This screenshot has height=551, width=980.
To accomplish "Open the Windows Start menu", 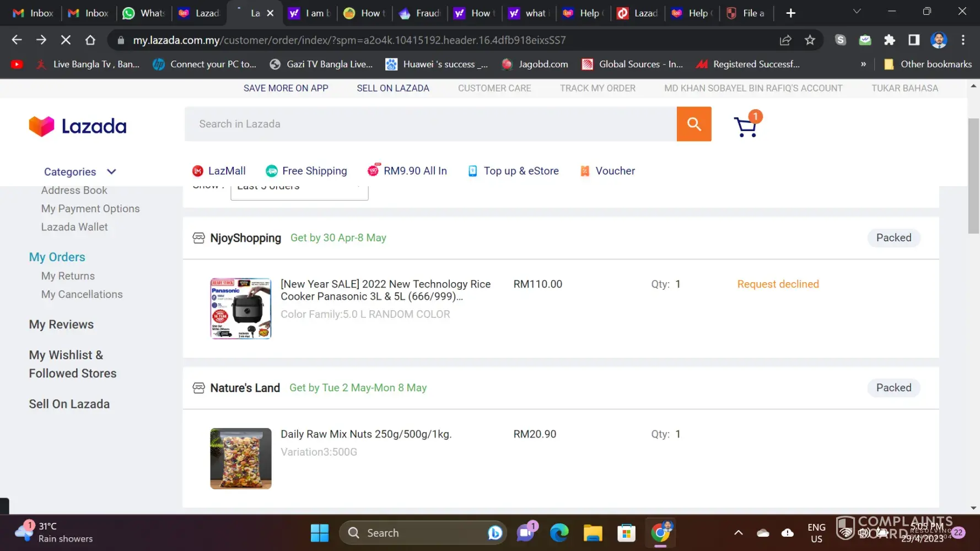I will (x=320, y=533).
